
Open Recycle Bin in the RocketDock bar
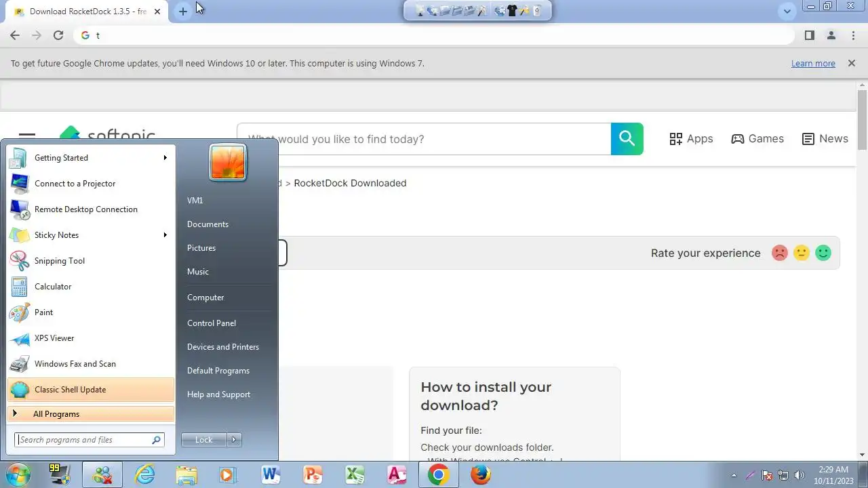tap(537, 10)
